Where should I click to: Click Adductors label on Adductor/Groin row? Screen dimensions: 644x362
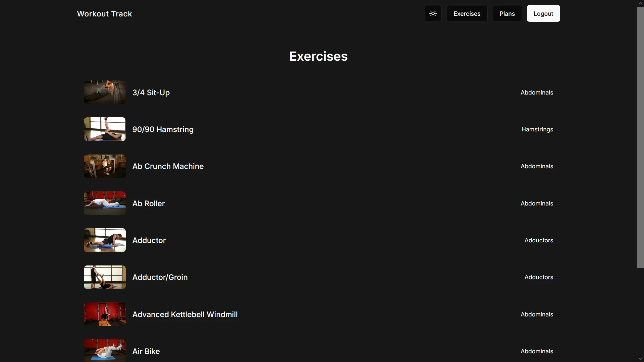[x=539, y=277]
